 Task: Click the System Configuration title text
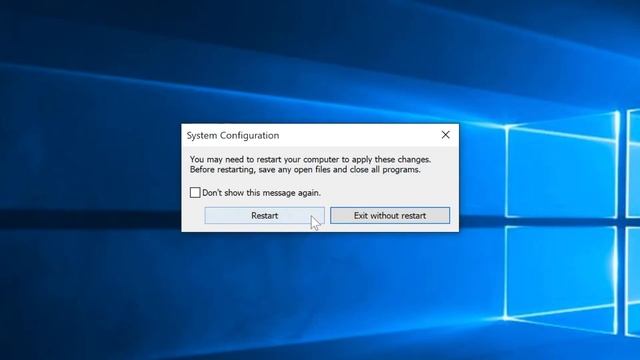tap(233, 136)
